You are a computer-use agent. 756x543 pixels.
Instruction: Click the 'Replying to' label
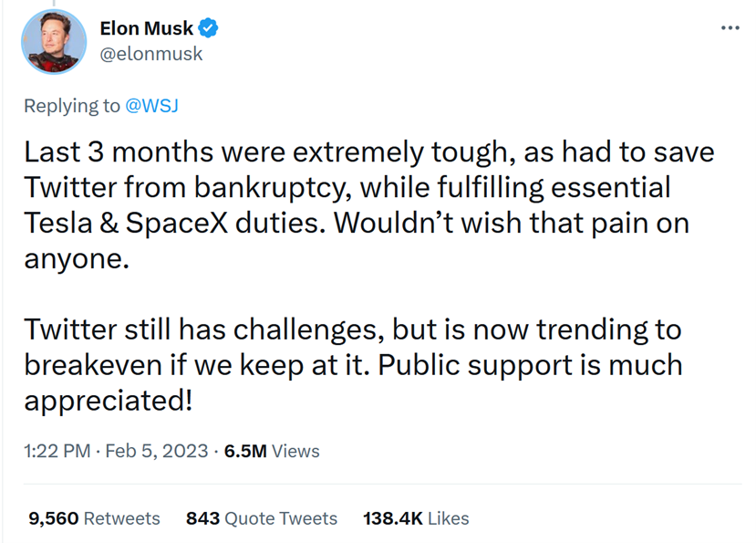click(71, 105)
